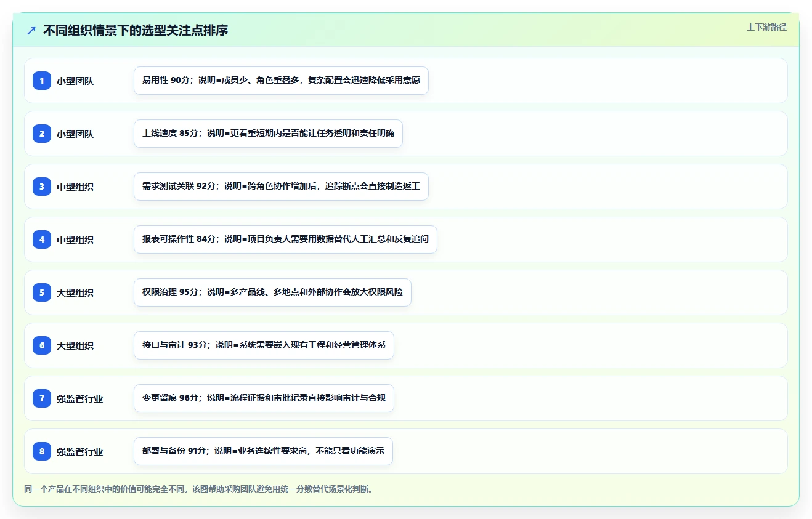
Task: Select the 易用性 90分 description box
Action: coord(281,81)
